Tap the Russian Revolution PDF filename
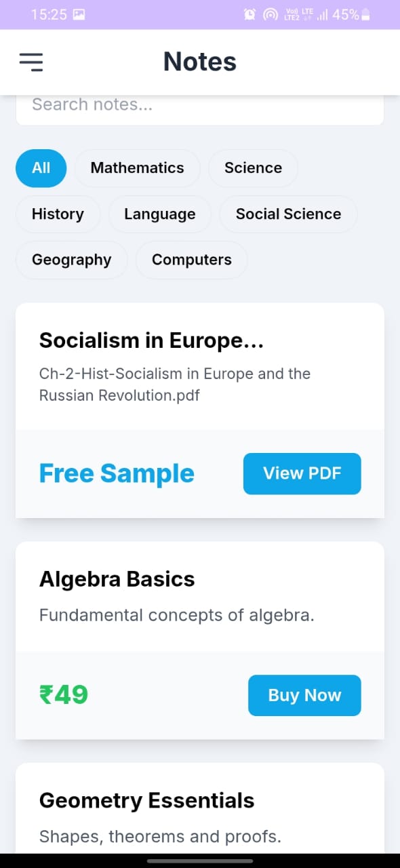Screen dimensions: 400x868 tap(174, 384)
